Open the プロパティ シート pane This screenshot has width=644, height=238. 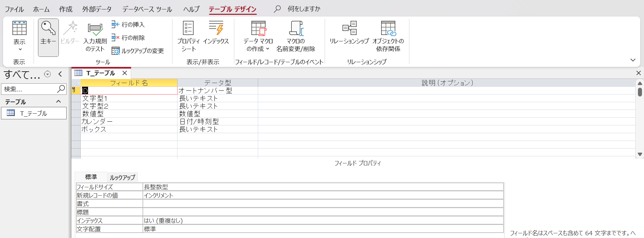click(188, 37)
